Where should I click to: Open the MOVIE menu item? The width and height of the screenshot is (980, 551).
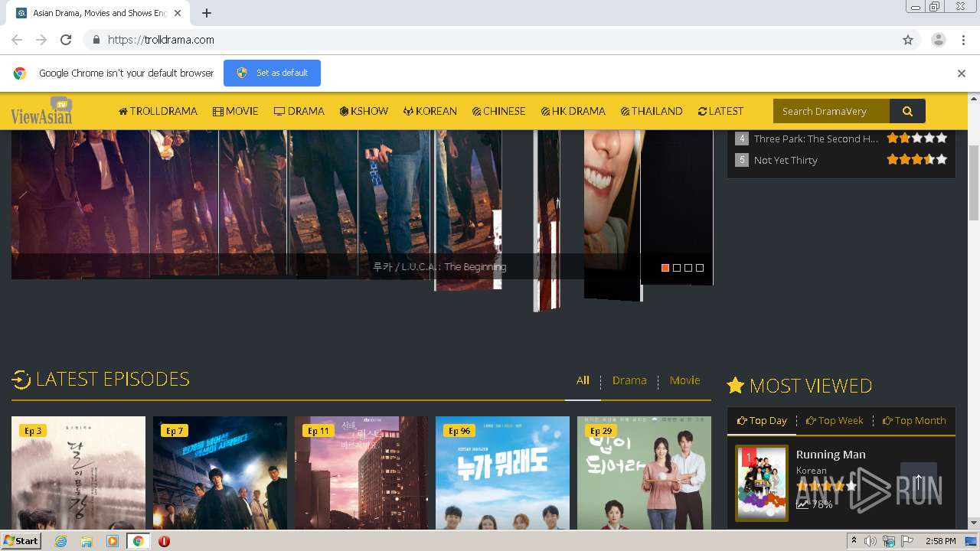235,111
